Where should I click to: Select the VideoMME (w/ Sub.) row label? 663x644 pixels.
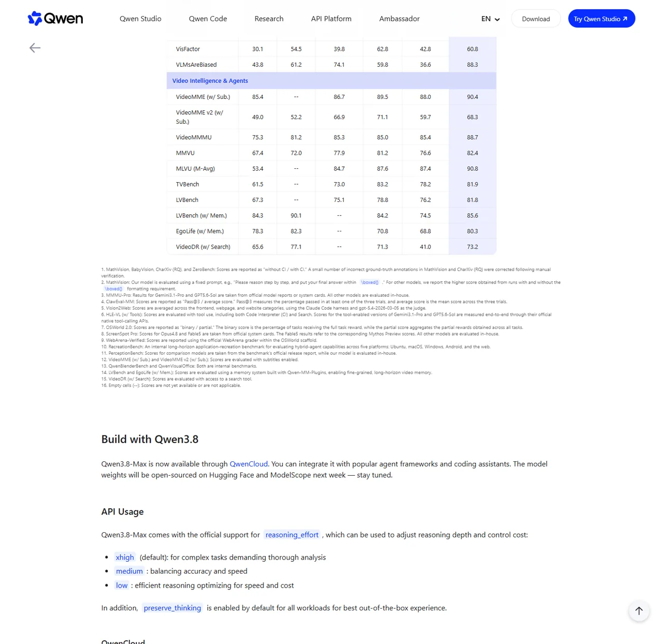tap(203, 97)
